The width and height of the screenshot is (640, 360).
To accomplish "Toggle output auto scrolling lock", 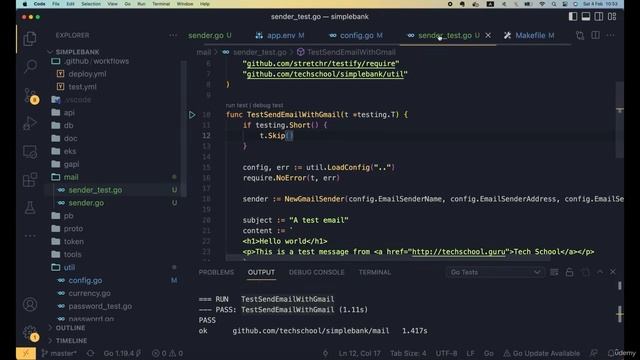I will click(569, 272).
